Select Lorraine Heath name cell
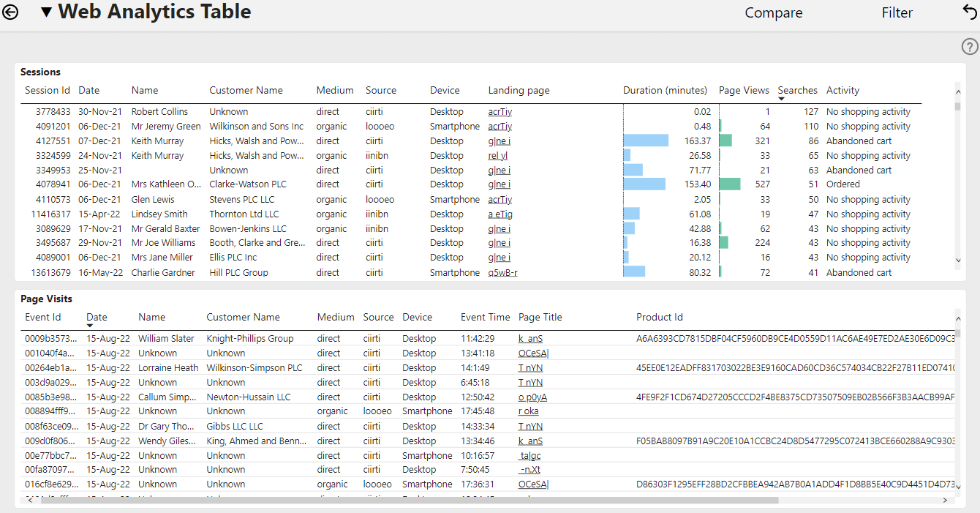The image size is (980, 513). click(168, 368)
